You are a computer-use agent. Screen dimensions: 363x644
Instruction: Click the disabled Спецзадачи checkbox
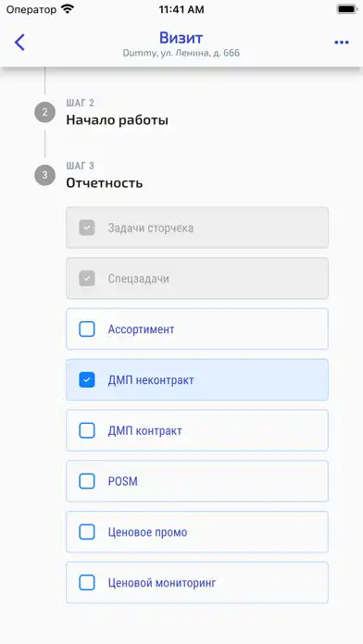87,279
